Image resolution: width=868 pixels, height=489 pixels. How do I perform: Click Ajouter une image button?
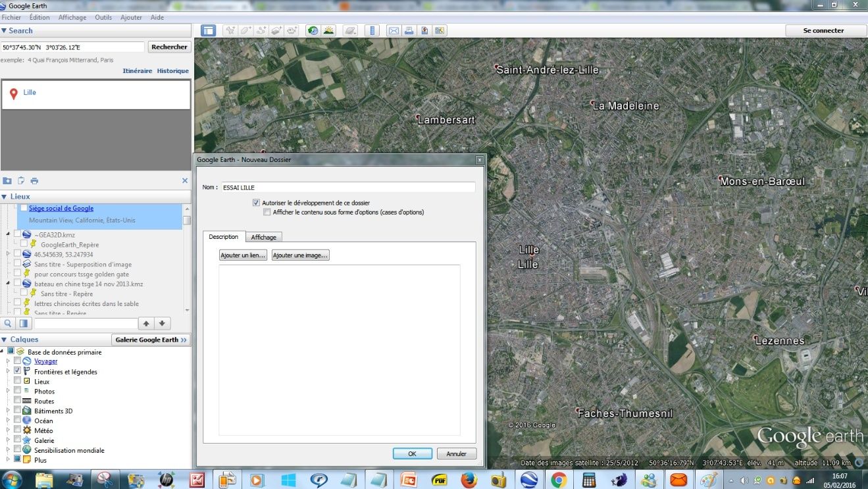(300, 255)
